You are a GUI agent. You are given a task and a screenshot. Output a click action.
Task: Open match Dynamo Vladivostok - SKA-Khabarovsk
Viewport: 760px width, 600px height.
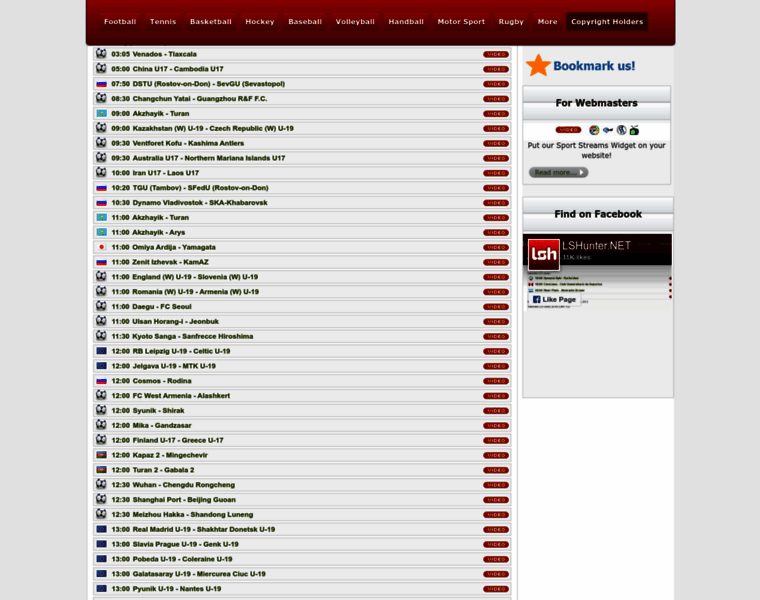point(200,203)
